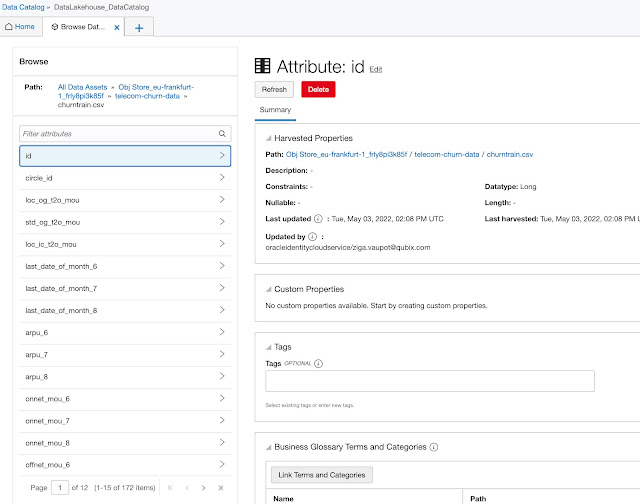Select loc_ic_t2o_mou attribute
This screenshot has height=504, width=640.
click(x=125, y=244)
